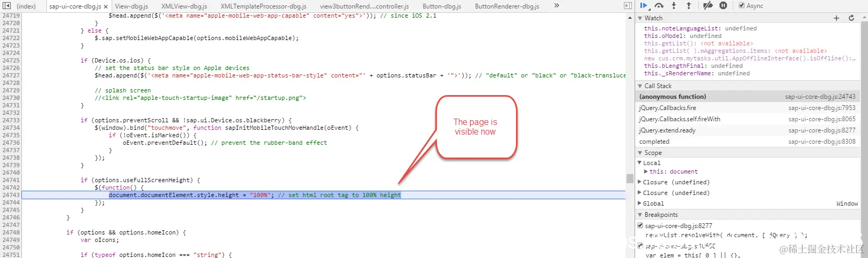Viewport: 868px width, 258px height.
Task: Expand the Global scope node
Action: (640, 204)
